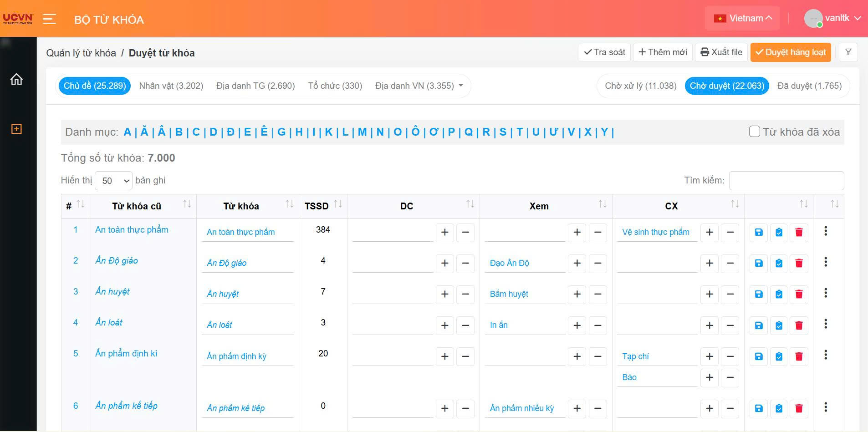Remove the CX entry Báo

coord(730,377)
